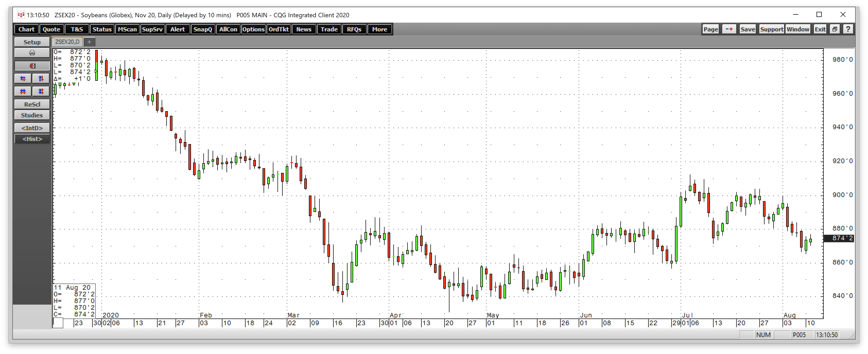Click the Setup button

pyautogui.click(x=32, y=42)
